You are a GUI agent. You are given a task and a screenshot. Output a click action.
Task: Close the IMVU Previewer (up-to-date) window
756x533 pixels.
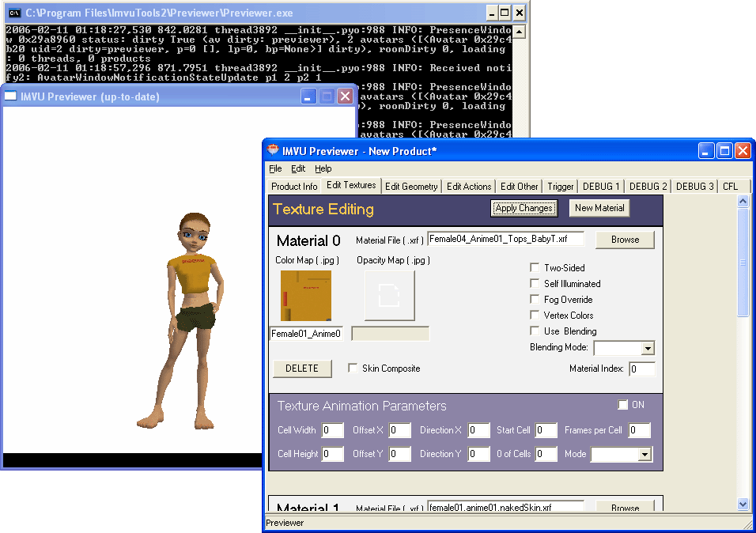[x=346, y=96]
